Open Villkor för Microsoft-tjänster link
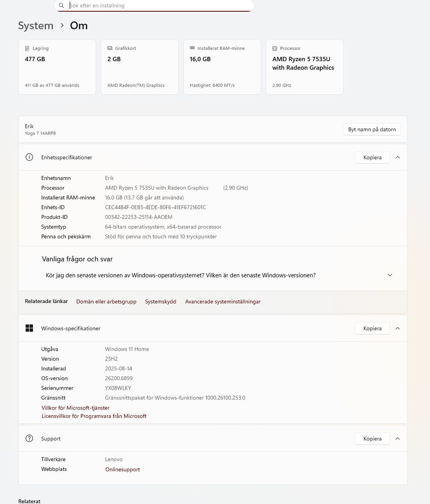Image resolution: width=430 pixels, height=504 pixels. pyautogui.click(x=75, y=408)
